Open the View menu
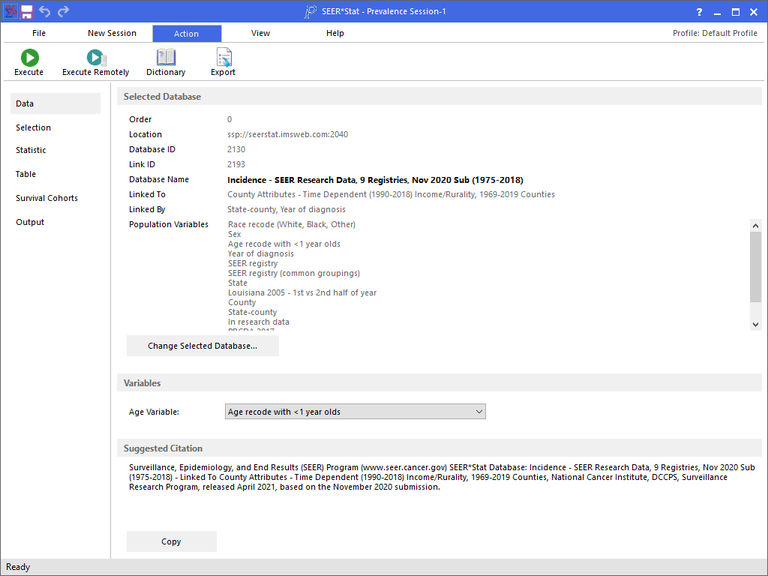This screenshot has height=576, width=768. pyautogui.click(x=260, y=33)
